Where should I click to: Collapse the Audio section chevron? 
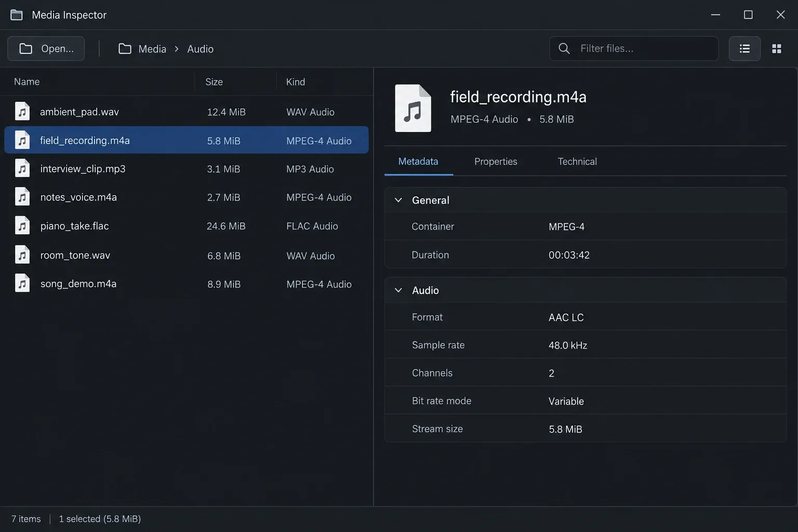coord(398,290)
